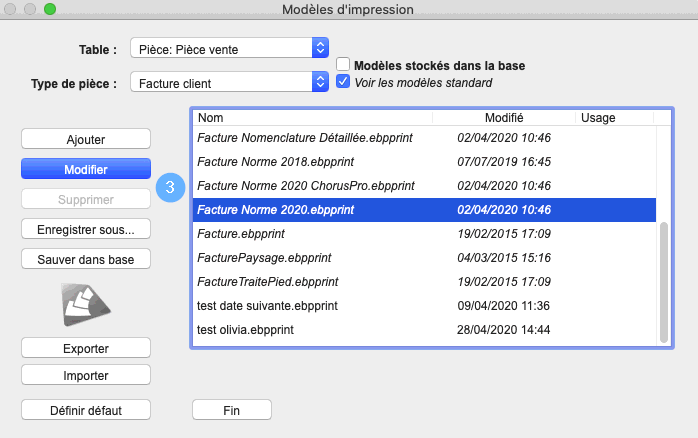Click the Modifier button

[x=86, y=169]
